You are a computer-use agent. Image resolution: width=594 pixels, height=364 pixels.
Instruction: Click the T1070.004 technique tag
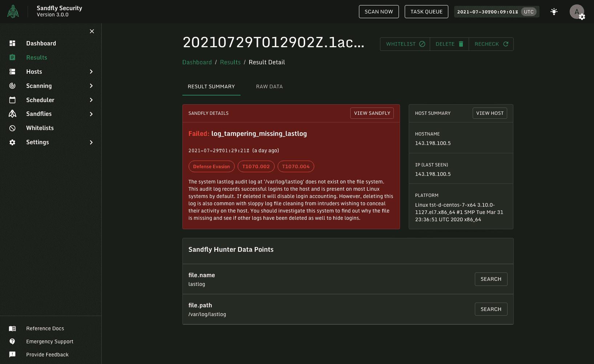point(296,166)
